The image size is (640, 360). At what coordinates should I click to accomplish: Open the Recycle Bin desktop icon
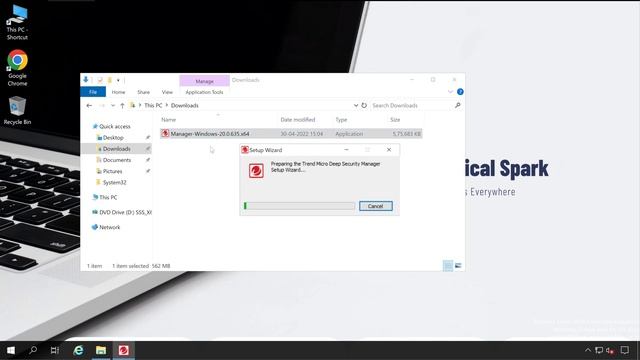click(17, 110)
